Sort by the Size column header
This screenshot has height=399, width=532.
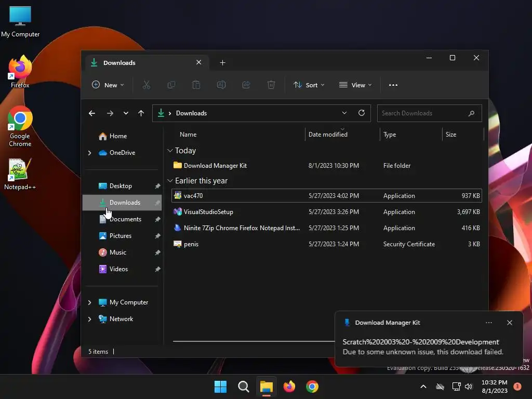click(450, 135)
